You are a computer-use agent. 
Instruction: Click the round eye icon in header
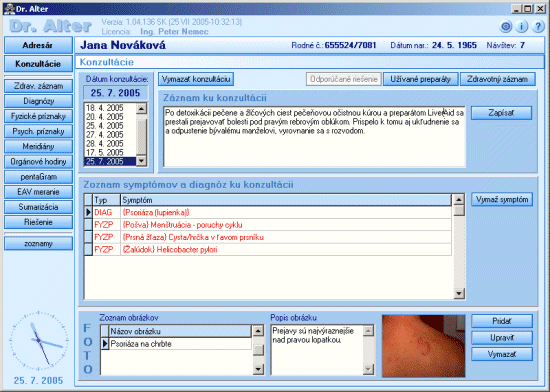click(505, 27)
